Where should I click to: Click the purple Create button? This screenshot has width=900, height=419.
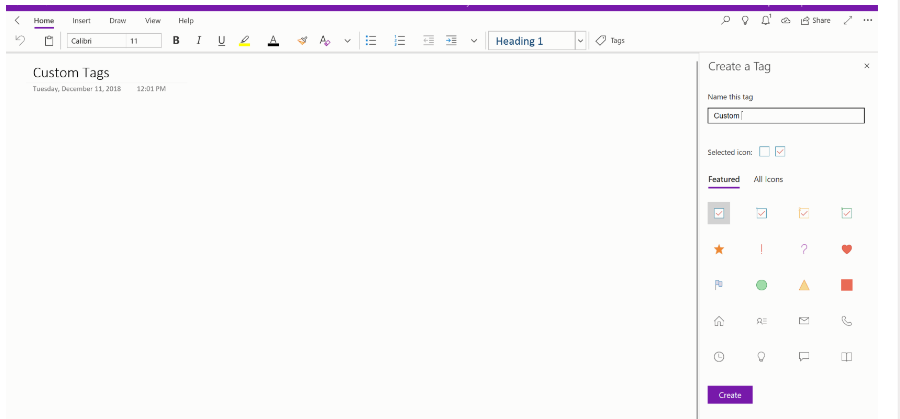click(730, 395)
